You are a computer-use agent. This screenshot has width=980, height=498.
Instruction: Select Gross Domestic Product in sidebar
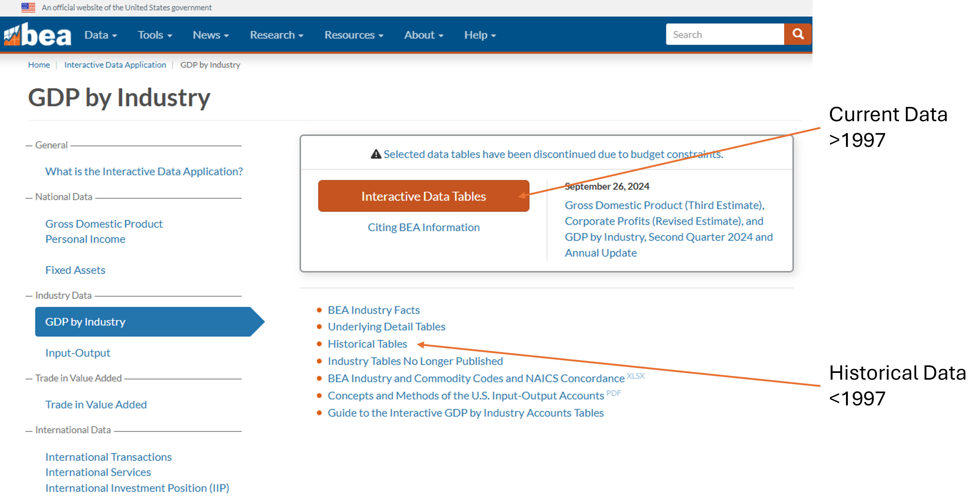click(104, 223)
